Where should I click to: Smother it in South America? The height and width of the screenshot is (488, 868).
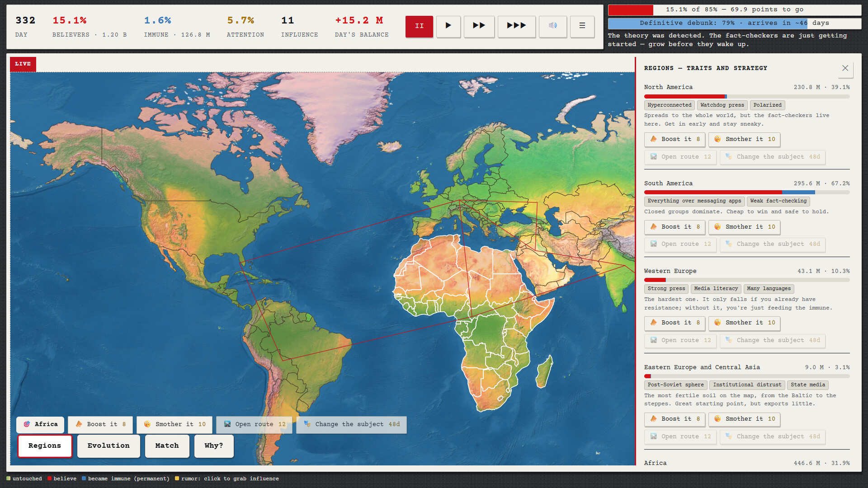pos(744,227)
